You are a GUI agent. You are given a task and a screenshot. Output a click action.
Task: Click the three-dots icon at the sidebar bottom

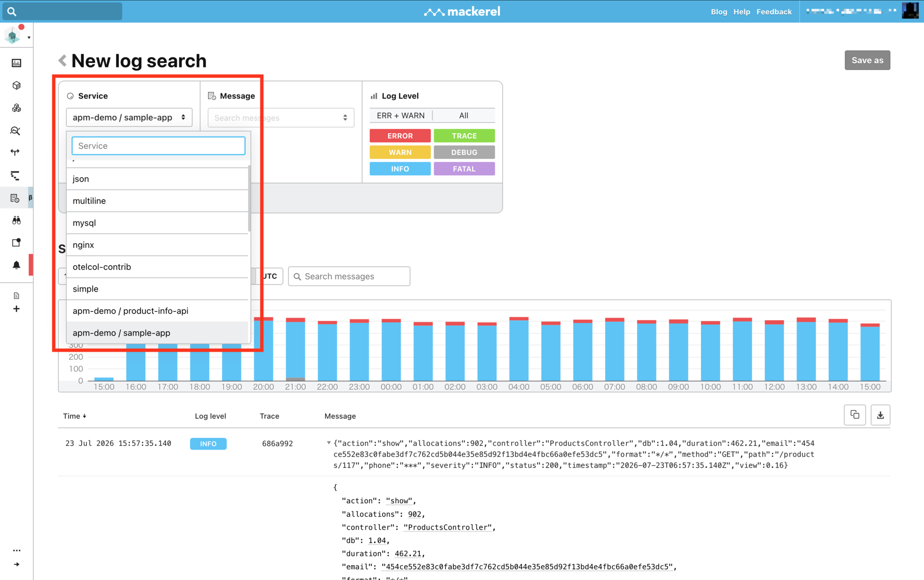click(17, 550)
